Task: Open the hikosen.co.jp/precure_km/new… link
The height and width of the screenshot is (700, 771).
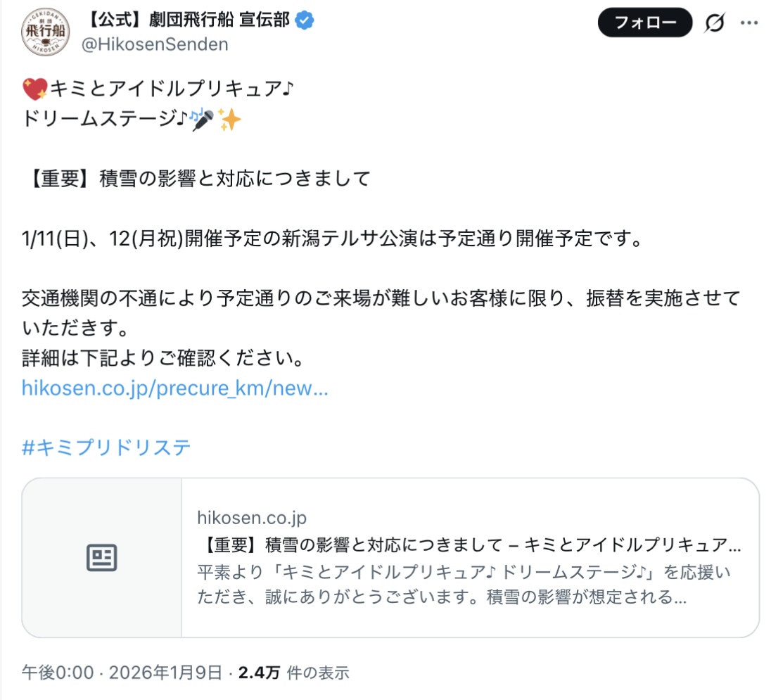Action: click(x=174, y=388)
